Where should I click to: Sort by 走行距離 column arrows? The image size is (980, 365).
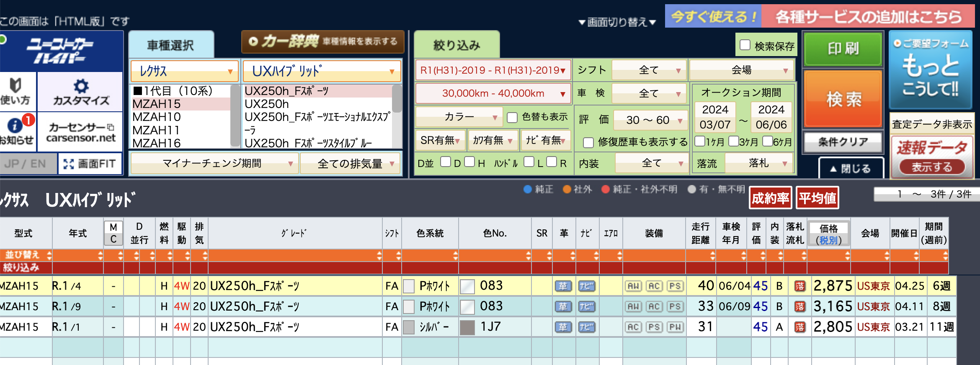tap(712, 255)
